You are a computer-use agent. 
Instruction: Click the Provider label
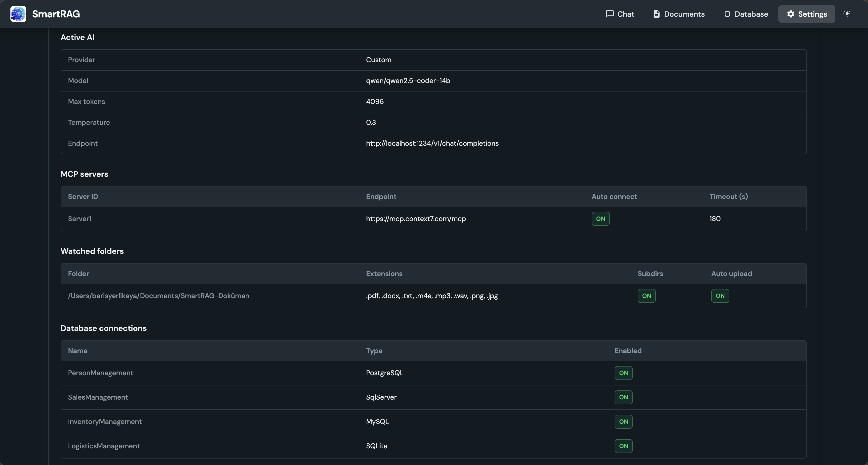[81, 60]
